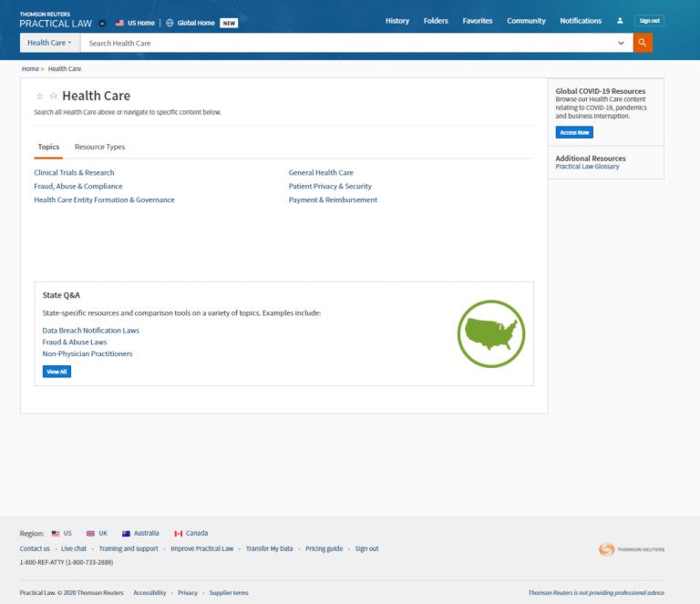This screenshot has width=700, height=604.
Task: Open Data Breach Notification Laws link
Action: [x=90, y=331]
